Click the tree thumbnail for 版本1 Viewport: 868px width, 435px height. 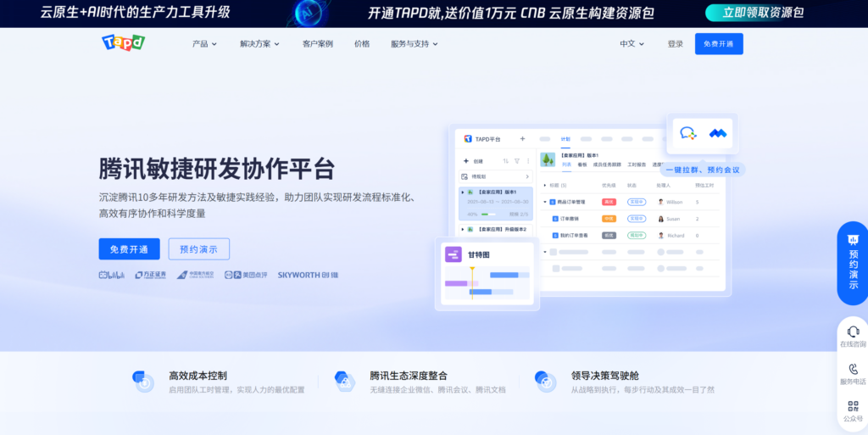point(548,160)
